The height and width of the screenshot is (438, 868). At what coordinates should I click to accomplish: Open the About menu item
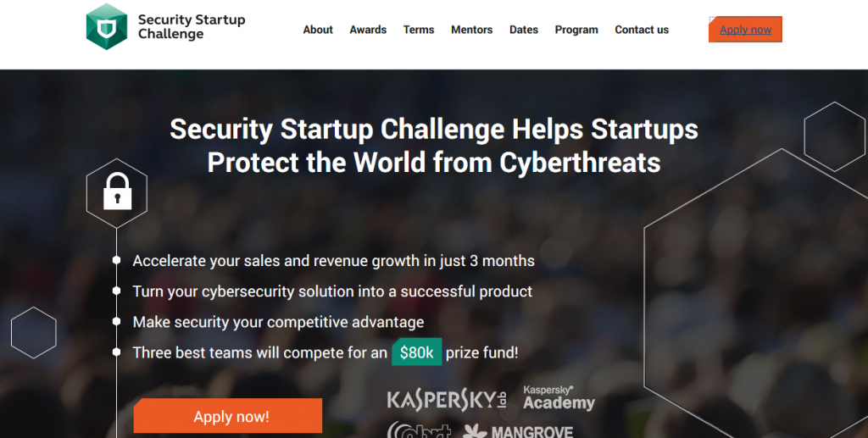(318, 30)
